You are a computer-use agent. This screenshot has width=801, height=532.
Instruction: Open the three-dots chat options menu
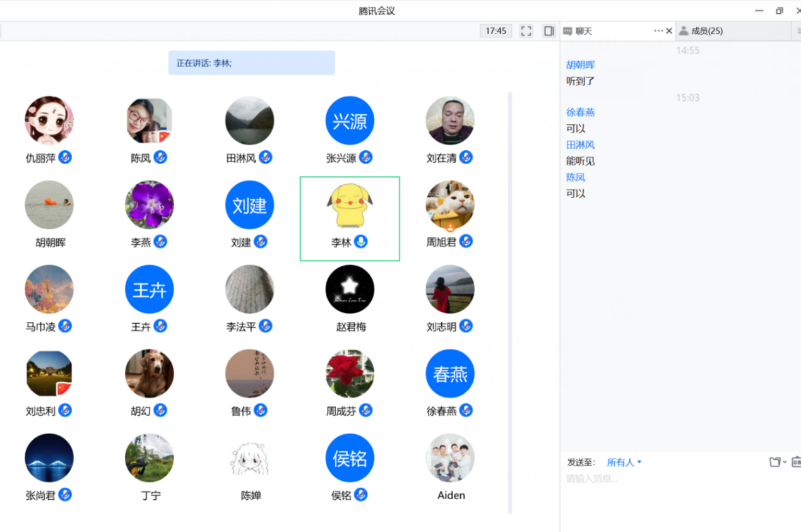[658, 31]
